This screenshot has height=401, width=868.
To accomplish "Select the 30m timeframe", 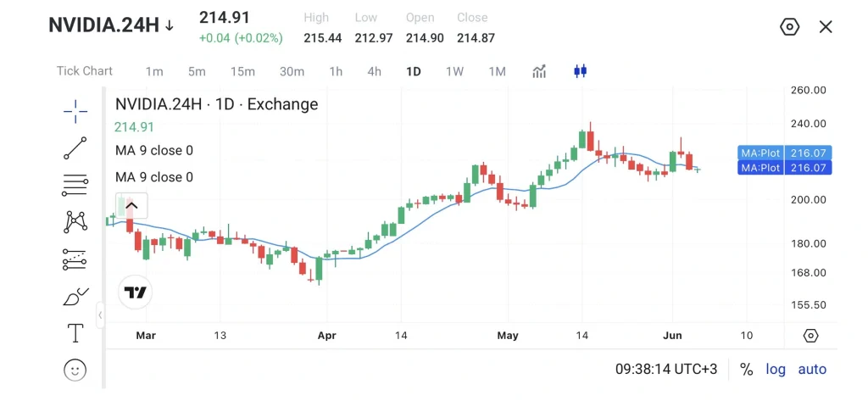I will click(292, 71).
